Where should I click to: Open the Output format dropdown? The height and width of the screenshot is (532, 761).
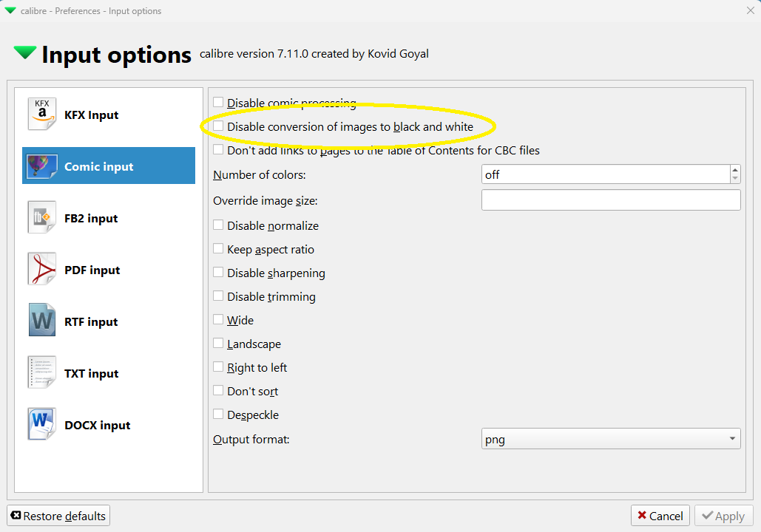click(610, 439)
